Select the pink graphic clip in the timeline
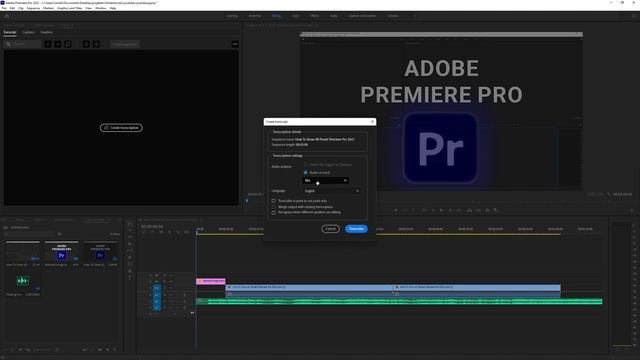 211,281
